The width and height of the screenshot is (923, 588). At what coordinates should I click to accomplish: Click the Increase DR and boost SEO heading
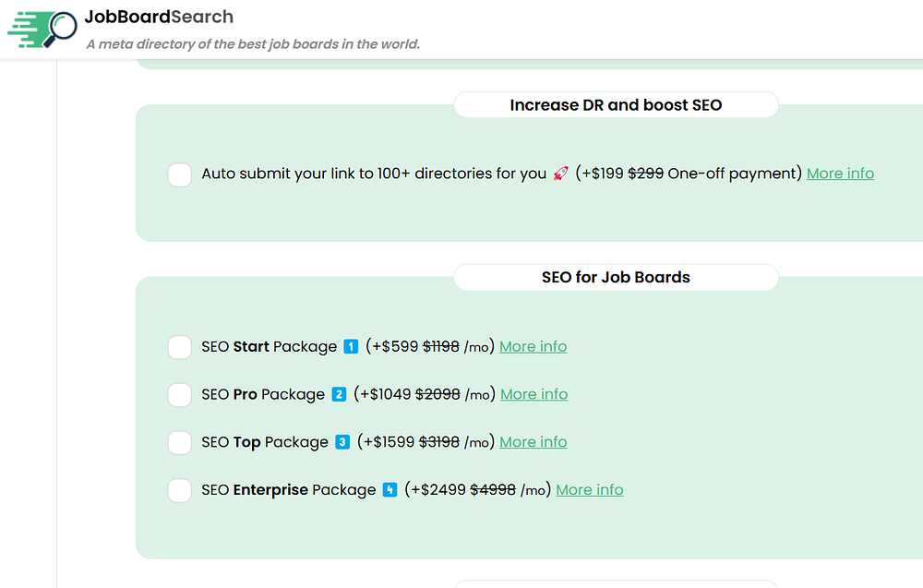[x=616, y=105]
